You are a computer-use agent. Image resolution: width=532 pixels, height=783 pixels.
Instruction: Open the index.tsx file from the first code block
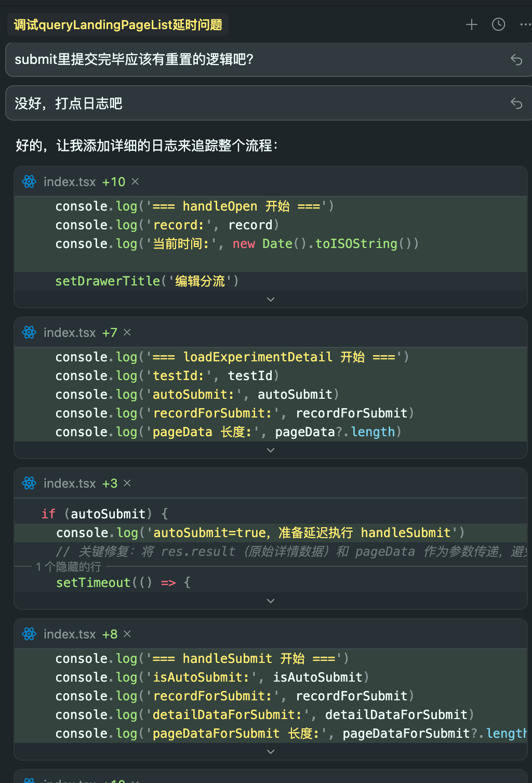coord(70,181)
